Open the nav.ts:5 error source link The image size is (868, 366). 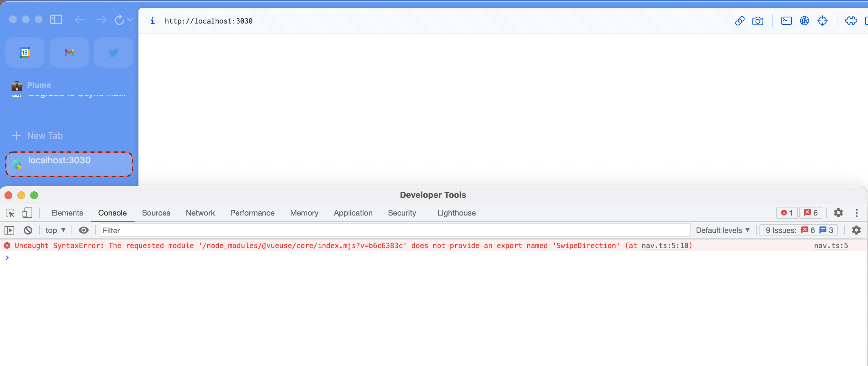point(831,246)
